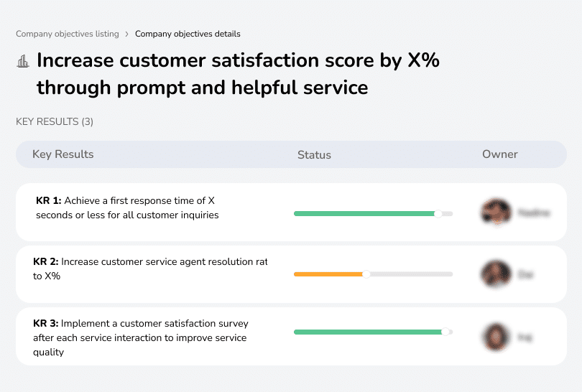
Task: Click the Status column header
Action: pos(314,155)
